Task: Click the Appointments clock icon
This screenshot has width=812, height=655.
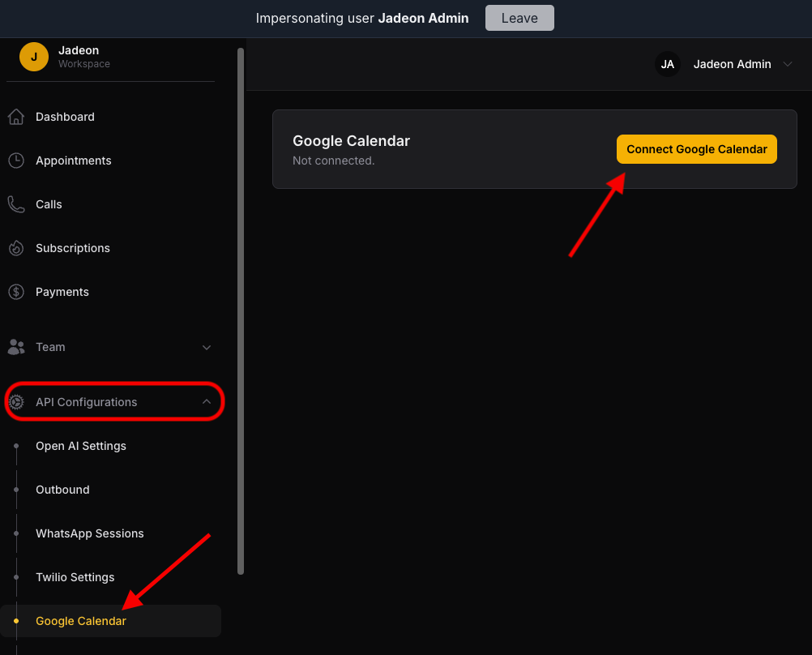Action: (16, 161)
